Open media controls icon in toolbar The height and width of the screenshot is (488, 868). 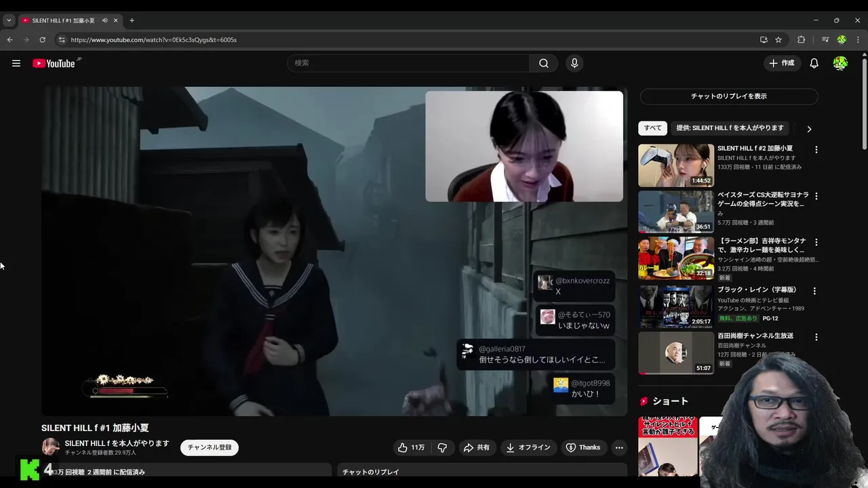(x=825, y=39)
